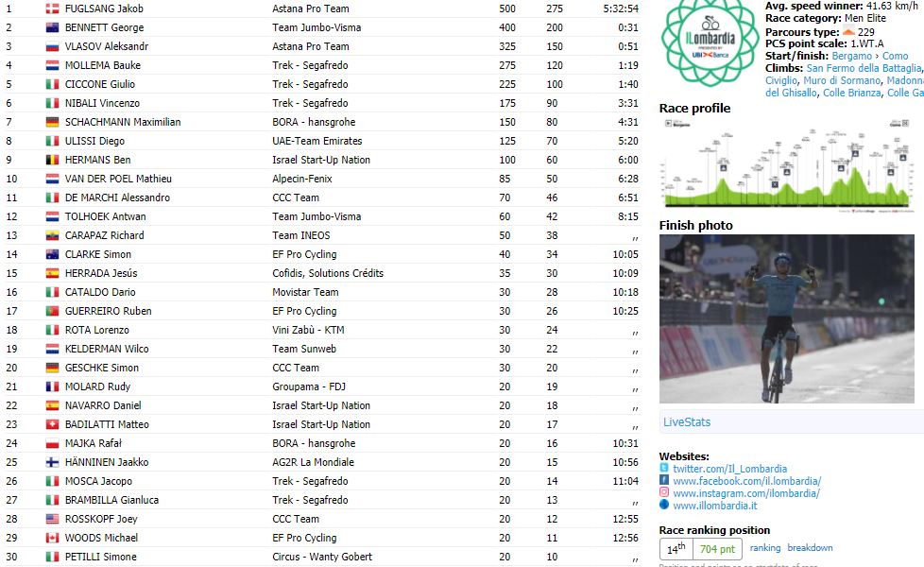This screenshot has height=567, width=924.
Task: Click the New Zealand flag beside BENNETT George
Action: click(x=53, y=27)
